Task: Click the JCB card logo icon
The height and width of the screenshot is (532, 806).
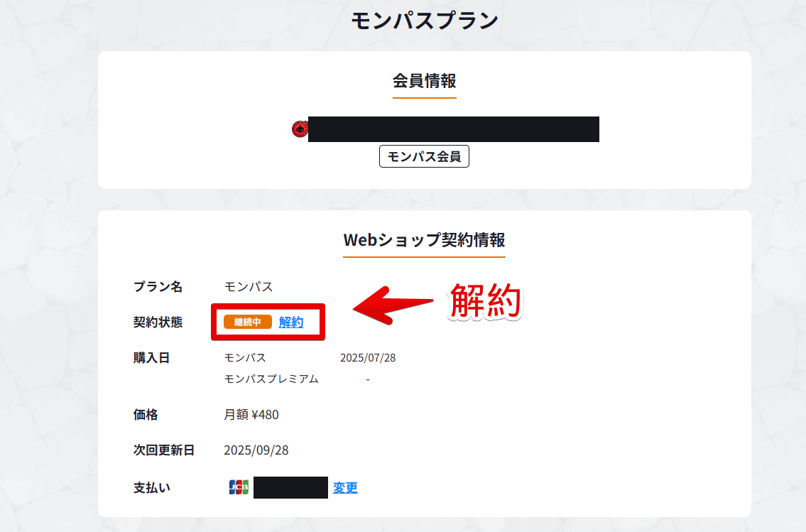Action: point(239,487)
